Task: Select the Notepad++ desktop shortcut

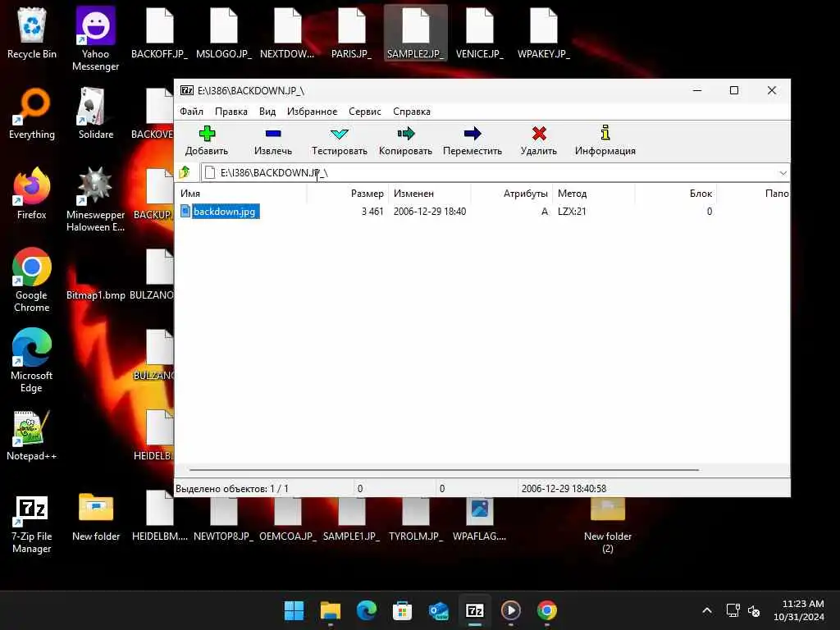Action: click(32, 436)
